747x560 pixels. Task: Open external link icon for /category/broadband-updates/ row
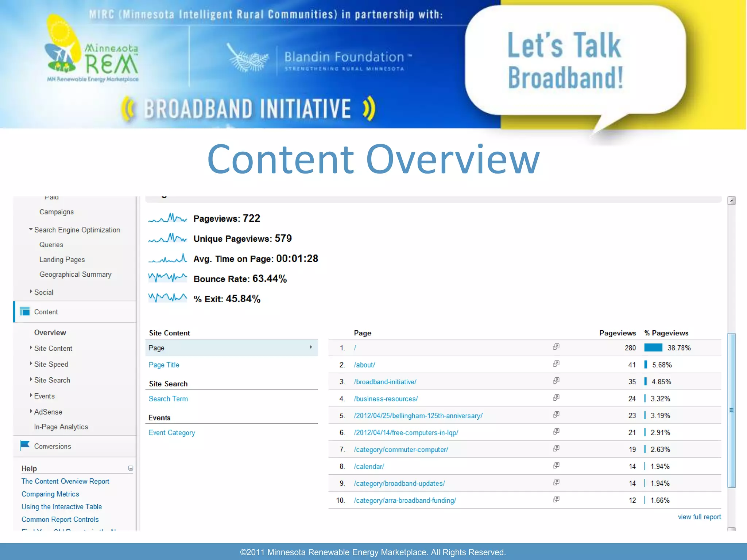[556, 482]
